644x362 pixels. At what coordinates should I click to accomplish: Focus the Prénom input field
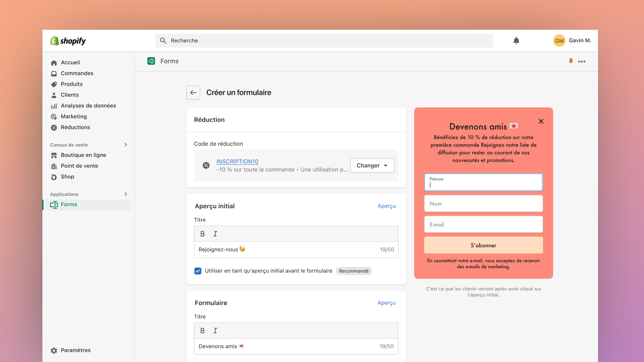coord(483,182)
